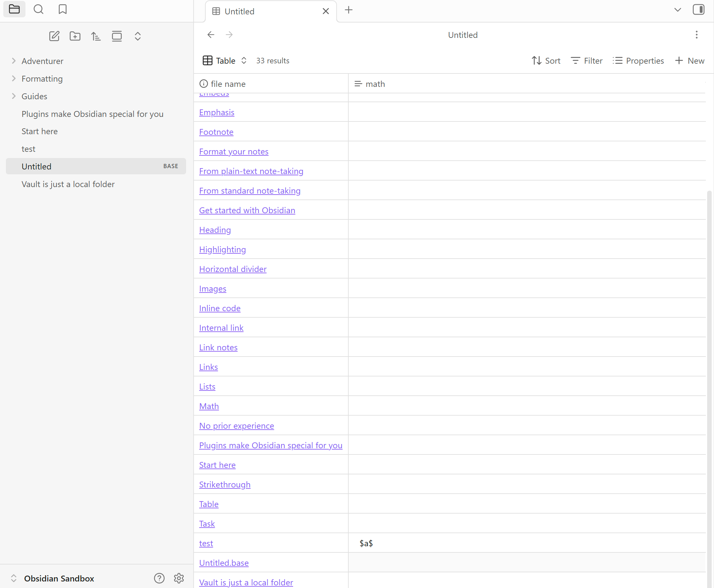Open the bookmarks panel icon
This screenshot has height=588, width=714.
point(62,9)
